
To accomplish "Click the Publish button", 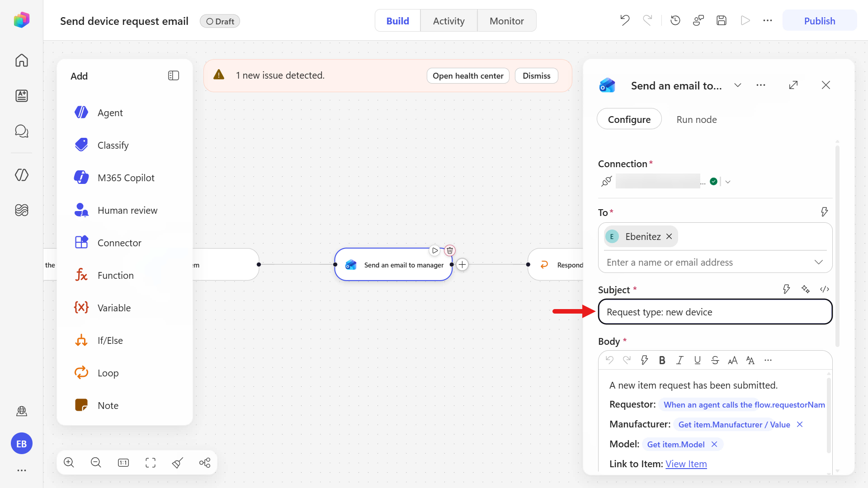I will [819, 21].
